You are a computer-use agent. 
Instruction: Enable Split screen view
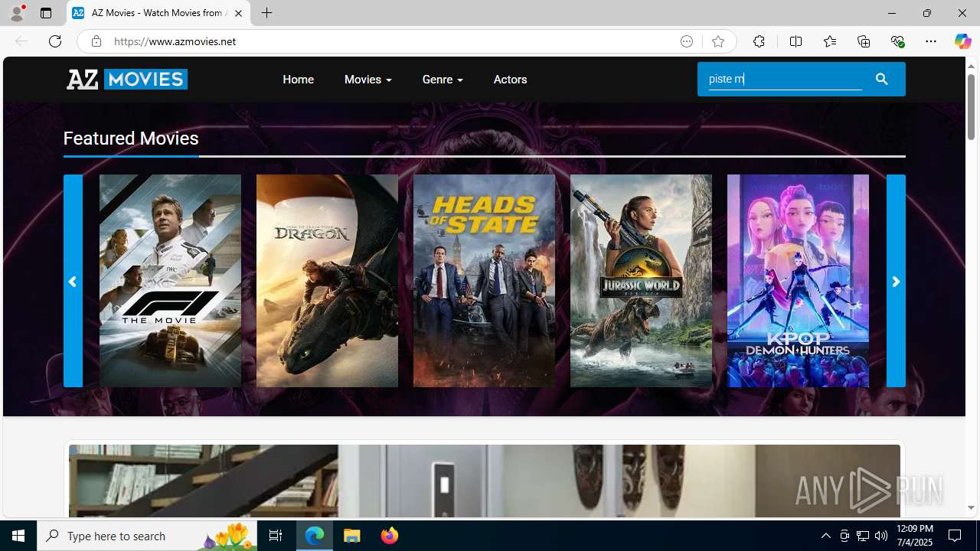pyautogui.click(x=795, y=41)
